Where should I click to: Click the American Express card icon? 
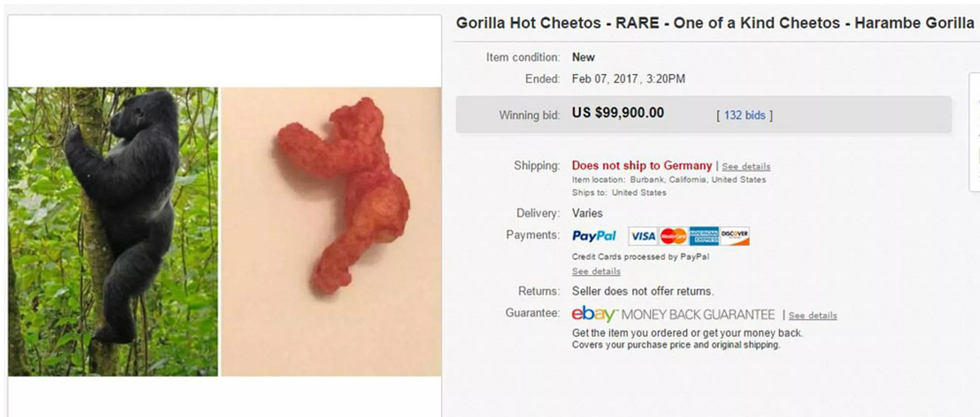pyautogui.click(x=704, y=236)
